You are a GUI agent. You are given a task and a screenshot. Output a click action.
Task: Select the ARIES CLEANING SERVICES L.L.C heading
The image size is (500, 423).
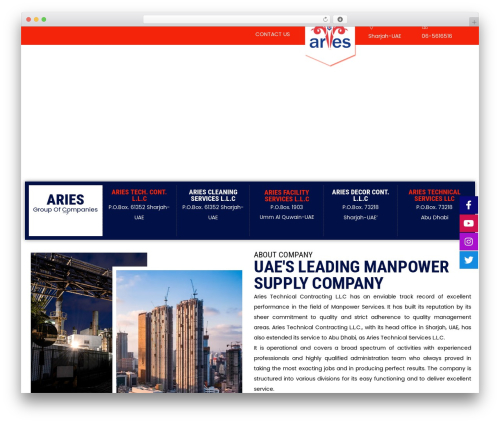tap(213, 195)
